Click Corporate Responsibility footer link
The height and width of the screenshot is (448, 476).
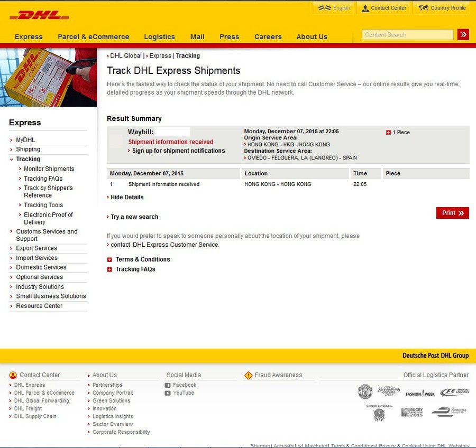[121, 432]
